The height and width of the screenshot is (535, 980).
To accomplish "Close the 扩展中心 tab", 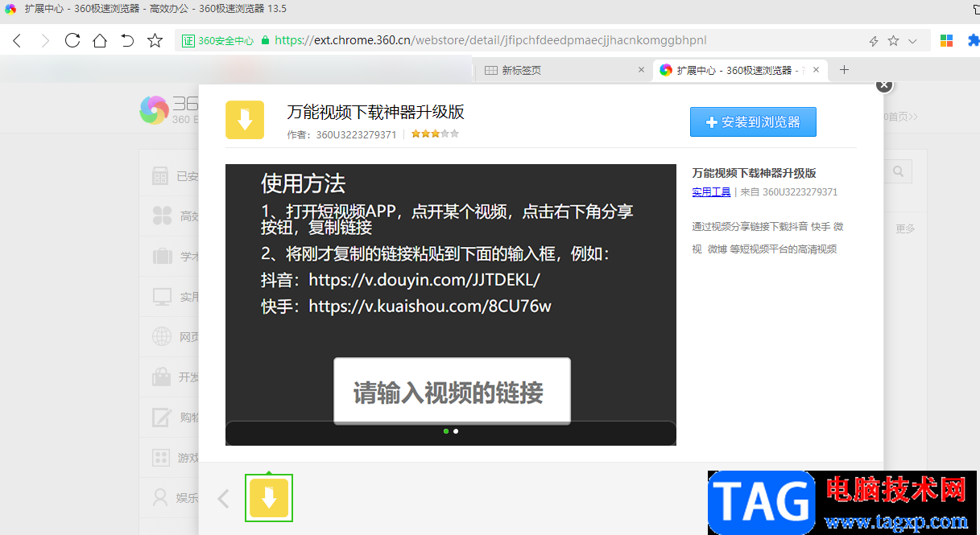I will click(817, 70).
